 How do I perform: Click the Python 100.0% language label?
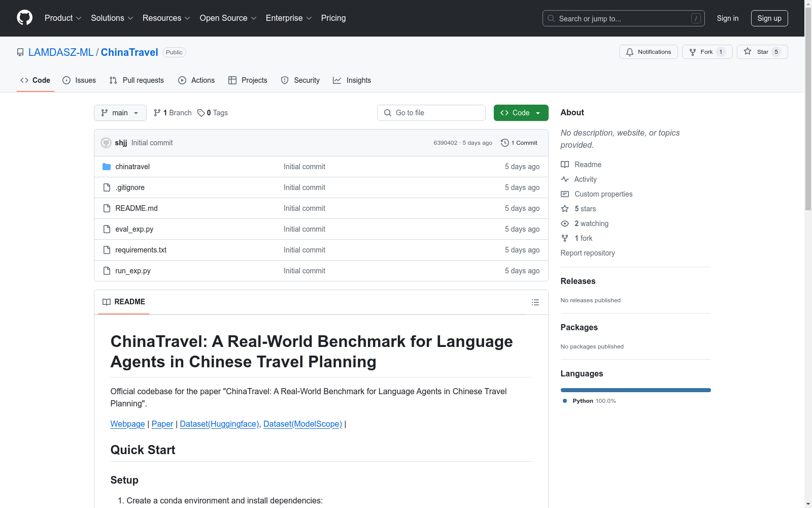[589, 401]
